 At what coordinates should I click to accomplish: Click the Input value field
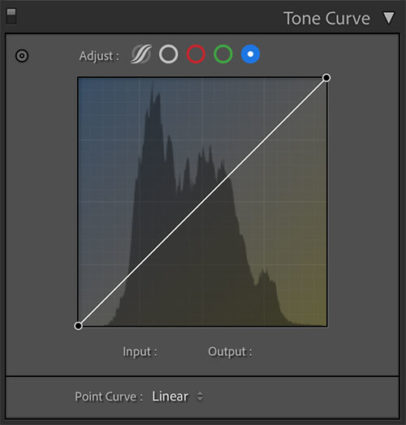click(x=177, y=352)
